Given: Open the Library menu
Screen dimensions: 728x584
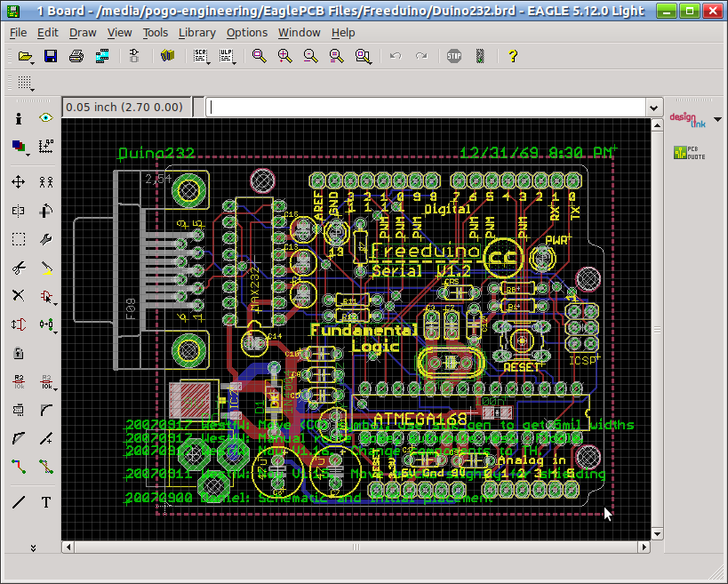Looking at the screenshot, I should pyautogui.click(x=196, y=33).
